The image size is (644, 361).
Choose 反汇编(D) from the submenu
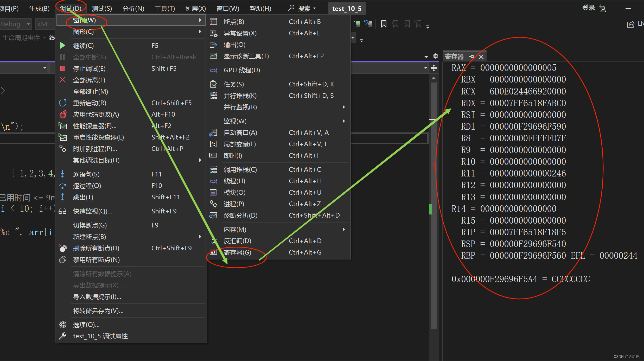[279, 241]
